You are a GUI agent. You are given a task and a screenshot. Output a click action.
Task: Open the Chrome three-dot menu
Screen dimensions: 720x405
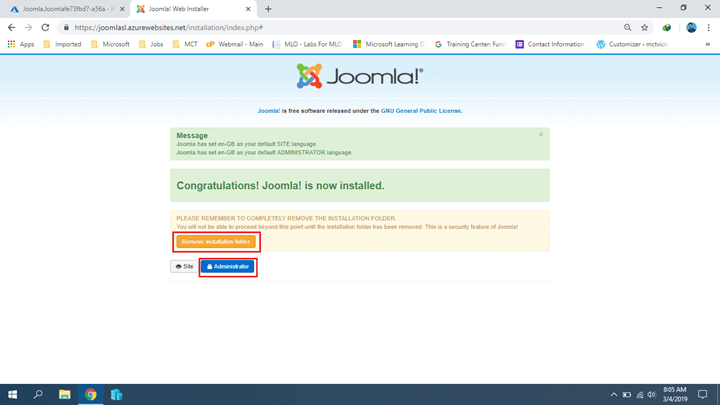pyautogui.click(x=709, y=28)
